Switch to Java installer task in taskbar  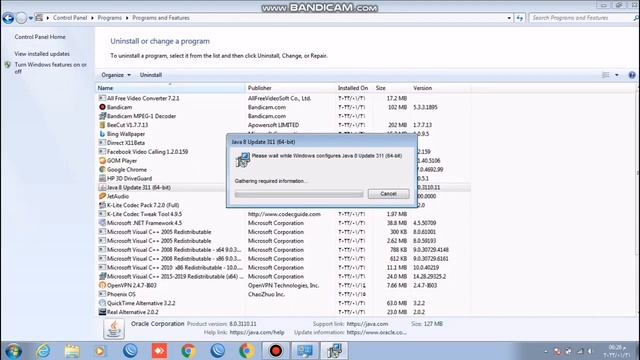coord(334,351)
